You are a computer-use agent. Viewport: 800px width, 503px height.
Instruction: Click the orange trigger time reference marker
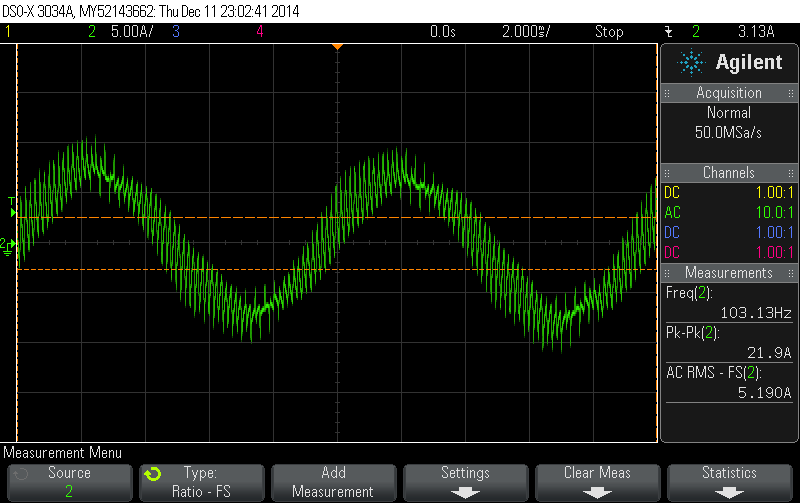point(338,46)
